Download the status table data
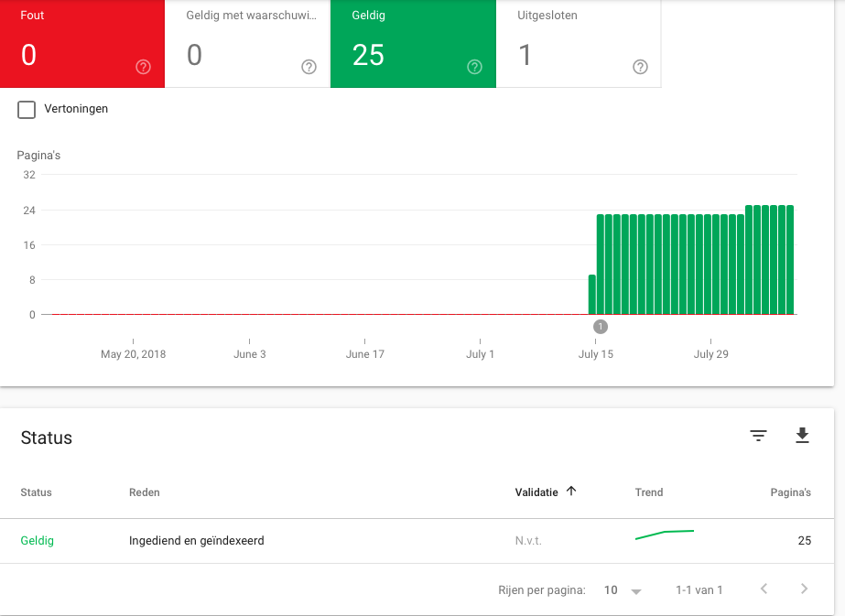 802,436
